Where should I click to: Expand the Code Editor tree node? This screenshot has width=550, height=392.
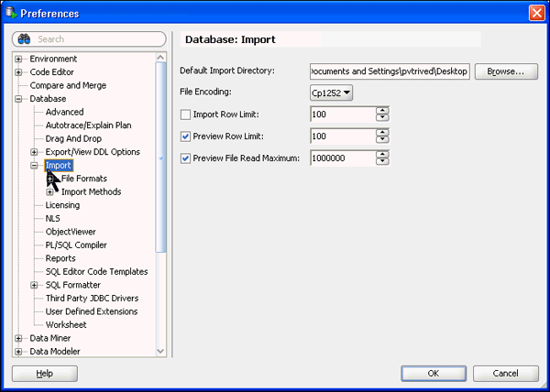coord(18,72)
